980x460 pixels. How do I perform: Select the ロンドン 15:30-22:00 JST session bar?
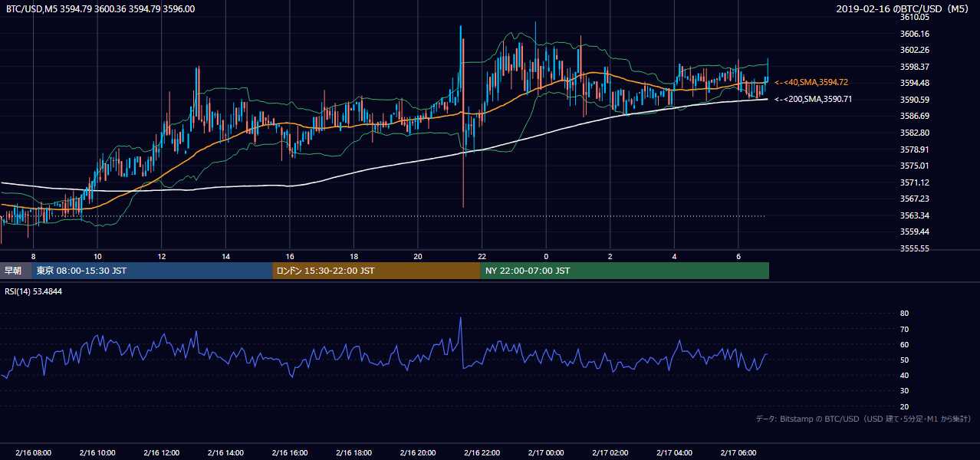click(x=377, y=271)
